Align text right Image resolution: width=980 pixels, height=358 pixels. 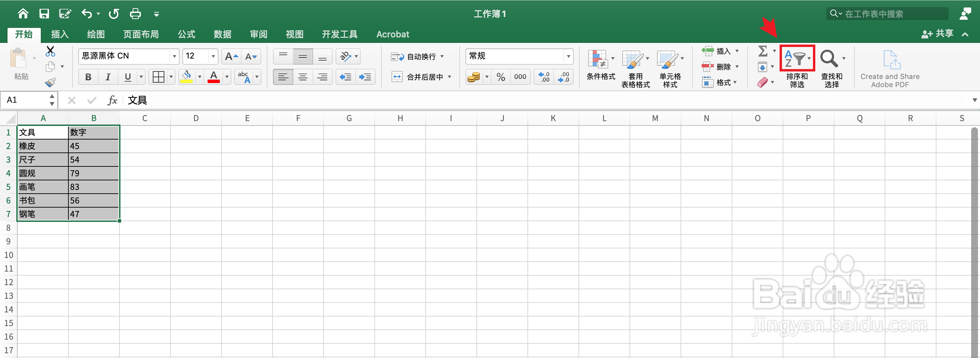pos(323,77)
